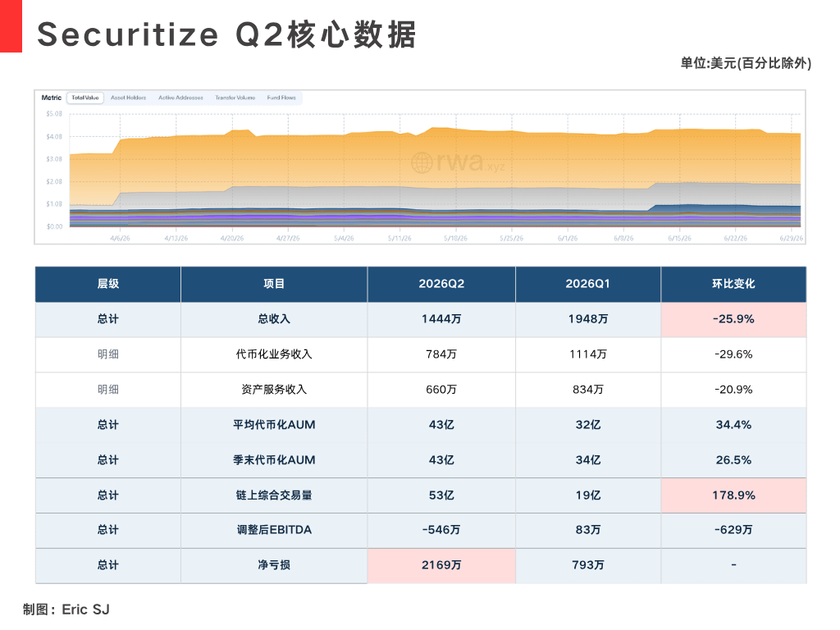Open the Active Addresses tab

point(180,98)
